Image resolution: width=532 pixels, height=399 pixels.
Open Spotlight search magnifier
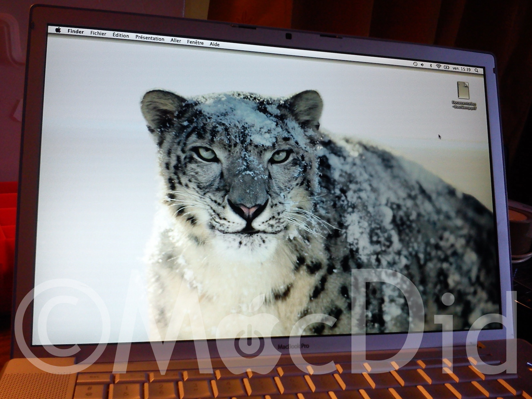click(476, 70)
